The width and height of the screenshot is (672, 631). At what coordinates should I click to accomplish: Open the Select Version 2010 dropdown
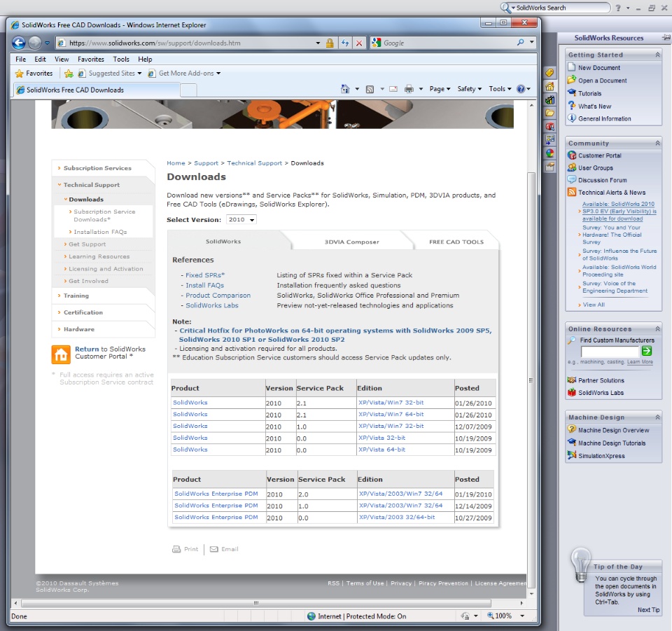tap(241, 219)
